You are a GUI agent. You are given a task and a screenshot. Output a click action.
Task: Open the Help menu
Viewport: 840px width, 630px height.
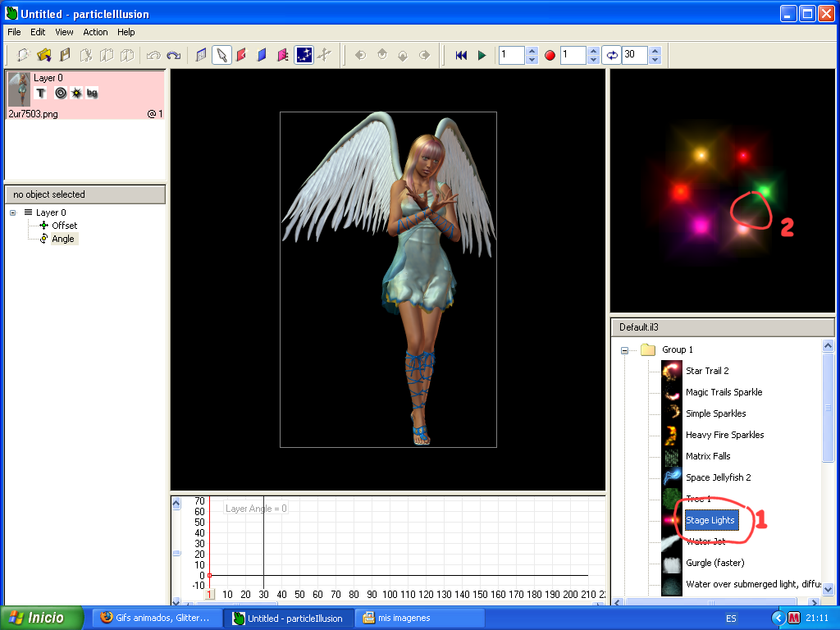coord(126,32)
